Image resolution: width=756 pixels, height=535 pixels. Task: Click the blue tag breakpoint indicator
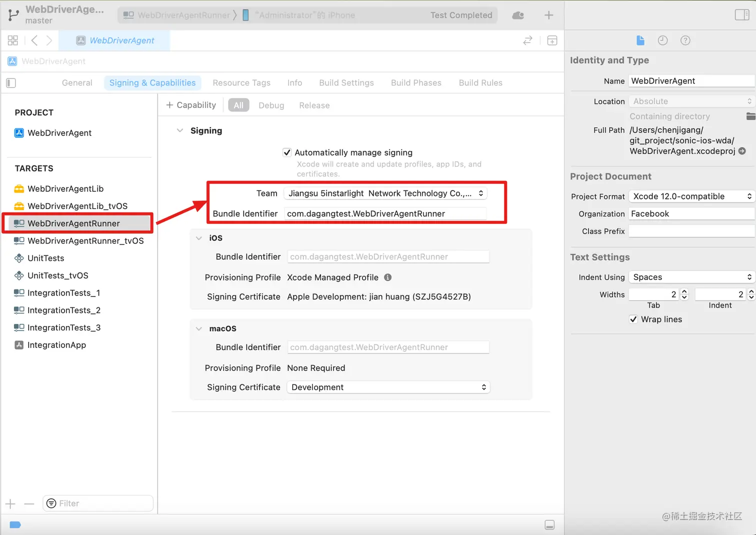pyautogui.click(x=15, y=524)
